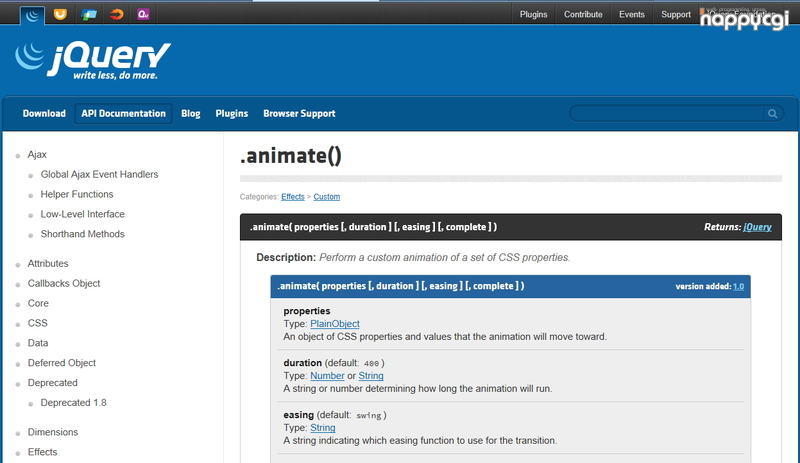Image resolution: width=800 pixels, height=463 pixels.
Task: Click the "duration" parameter name
Action: click(x=303, y=363)
